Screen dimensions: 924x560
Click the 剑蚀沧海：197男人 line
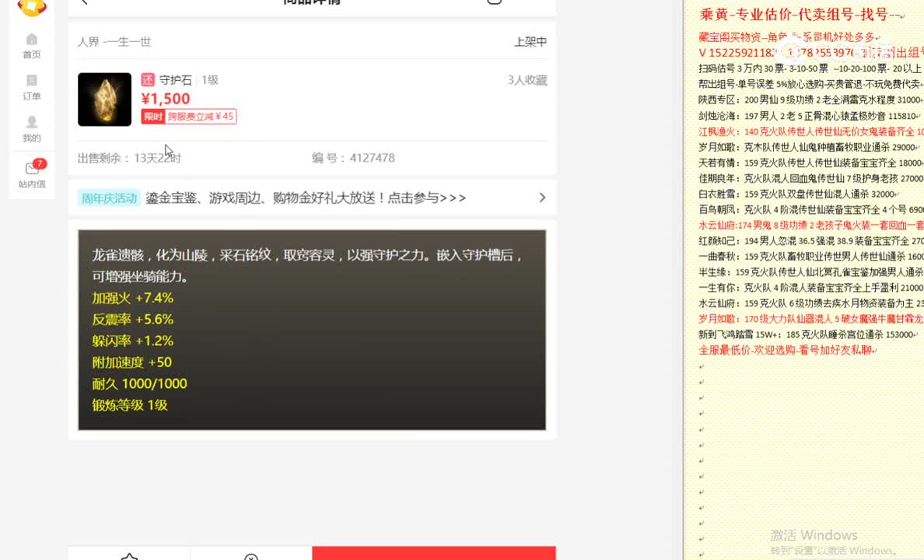(x=809, y=116)
